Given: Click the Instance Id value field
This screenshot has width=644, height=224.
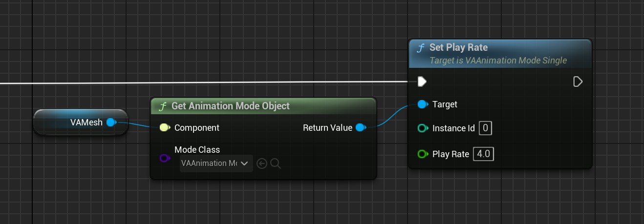Looking at the screenshot, I should pos(485,128).
